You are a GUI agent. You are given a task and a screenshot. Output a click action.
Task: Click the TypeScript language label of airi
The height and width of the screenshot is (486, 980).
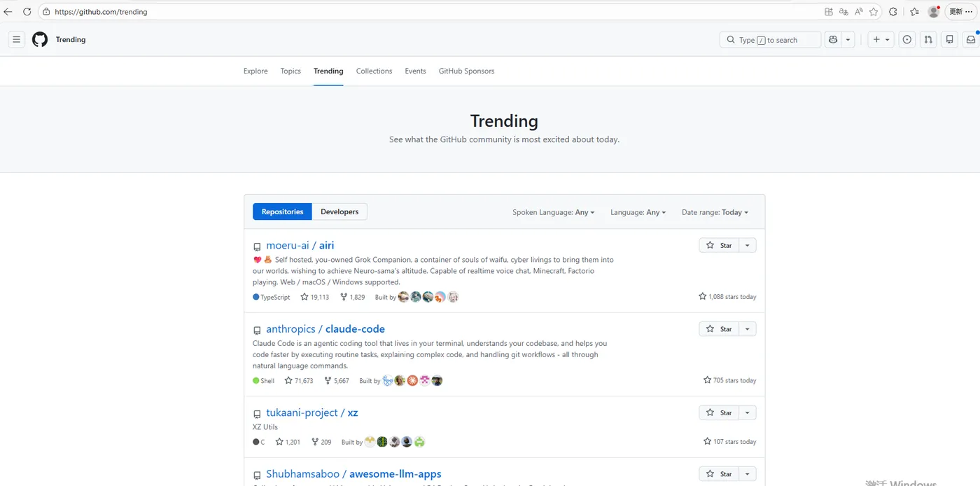pos(272,297)
